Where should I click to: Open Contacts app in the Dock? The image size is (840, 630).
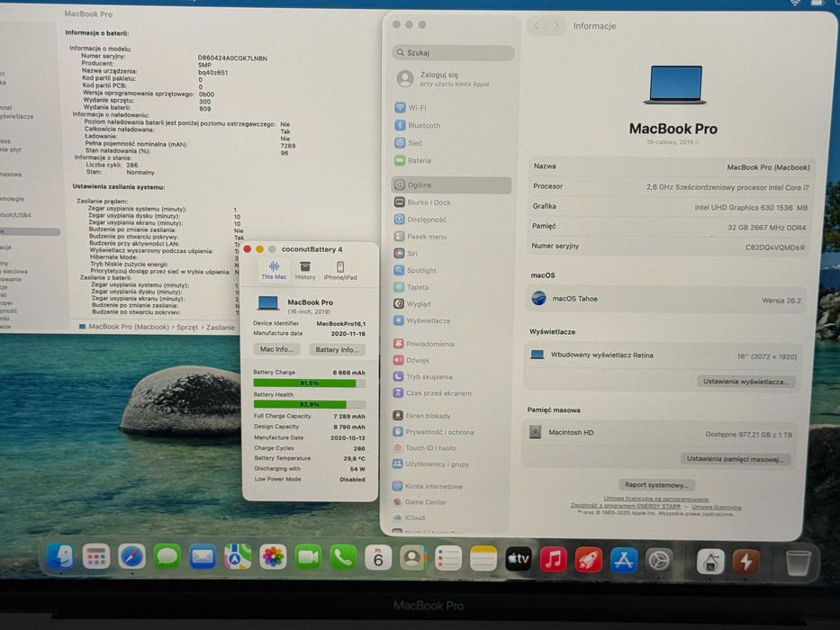click(413, 559)
